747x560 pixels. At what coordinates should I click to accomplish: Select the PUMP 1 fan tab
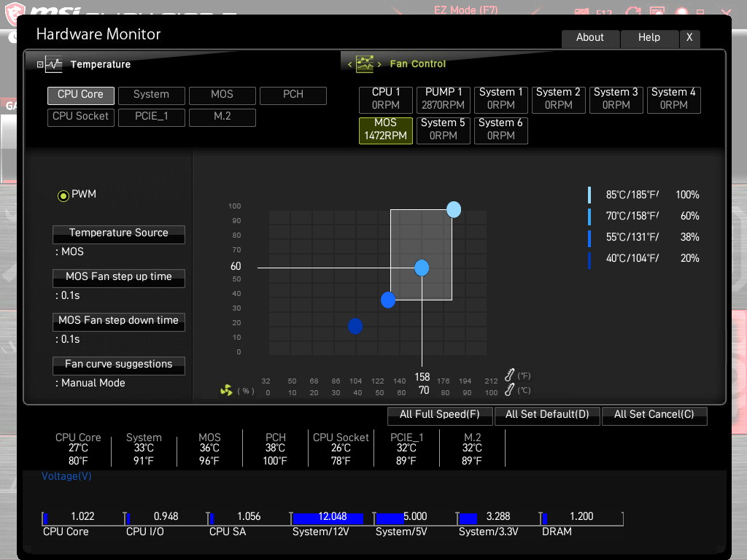443,99
